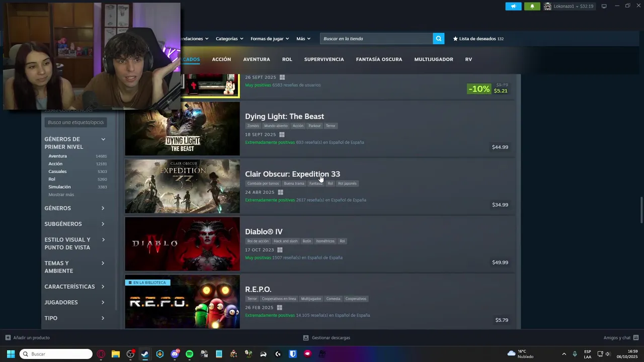
Task: Open Opera GX from taskbar
Action: click(x=101, y=354)
